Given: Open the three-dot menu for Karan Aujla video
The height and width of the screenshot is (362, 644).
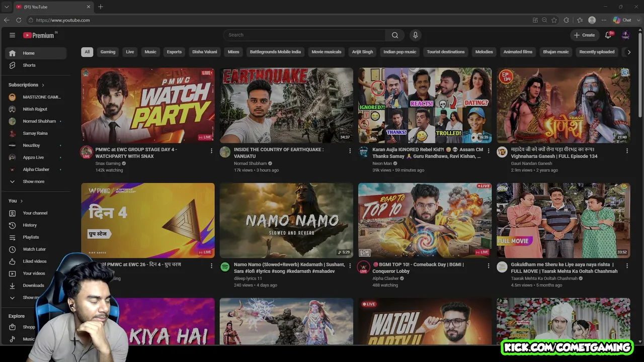Looking at the screenshot, I should [x=489, y=151].
